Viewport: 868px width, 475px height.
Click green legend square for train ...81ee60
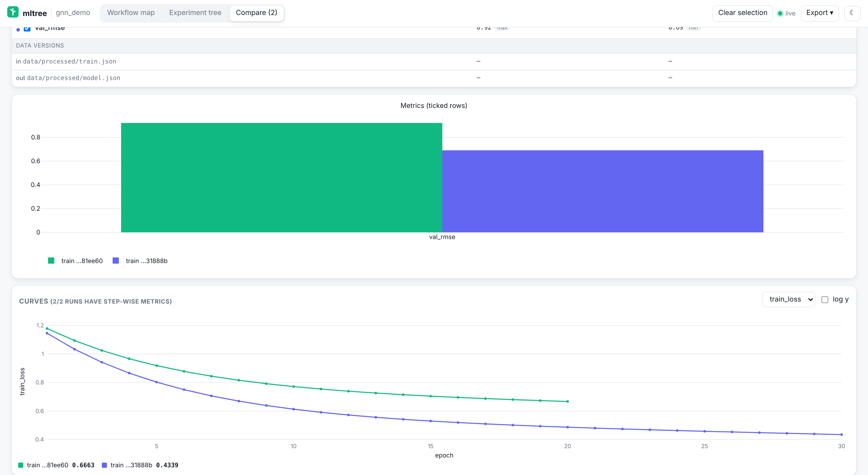(51, 260)
